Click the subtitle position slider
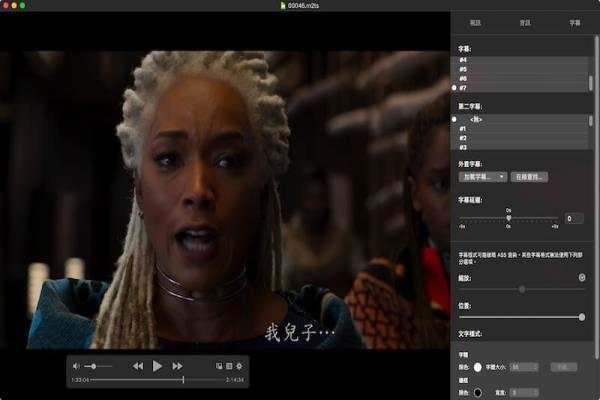 click(x=522, y=317)
